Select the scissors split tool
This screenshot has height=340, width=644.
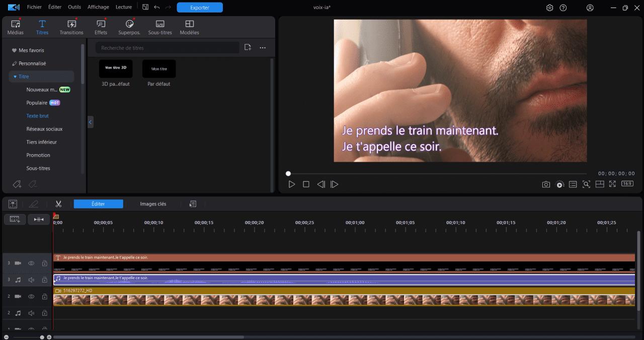click(x=58, y=203)
